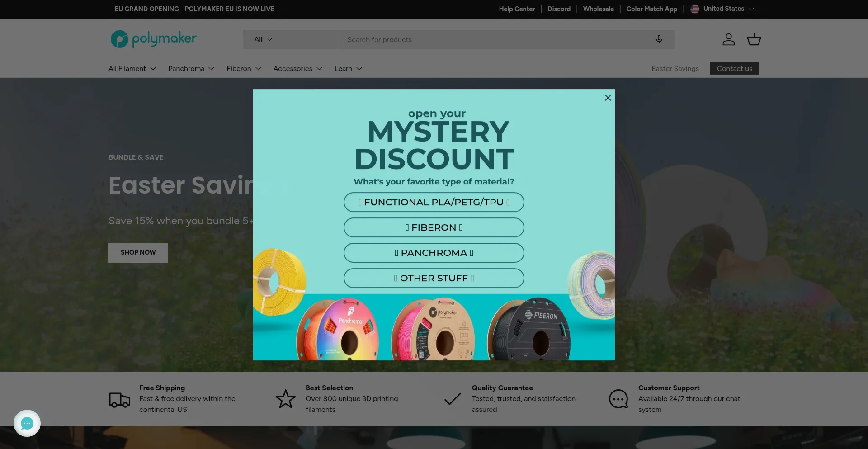Screen dimensions: 868x449
Task: Open the Color Match App link
Action: [x=651, y=9]
